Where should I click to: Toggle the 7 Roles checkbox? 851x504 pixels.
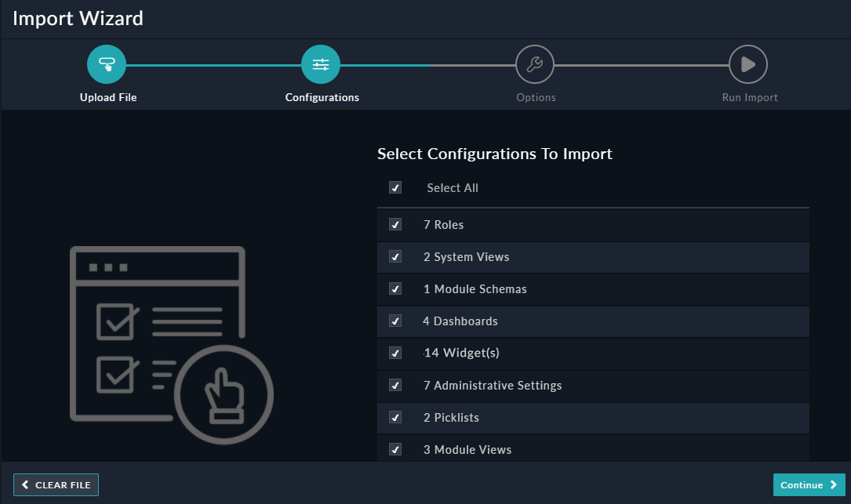[x=395, y=224]
